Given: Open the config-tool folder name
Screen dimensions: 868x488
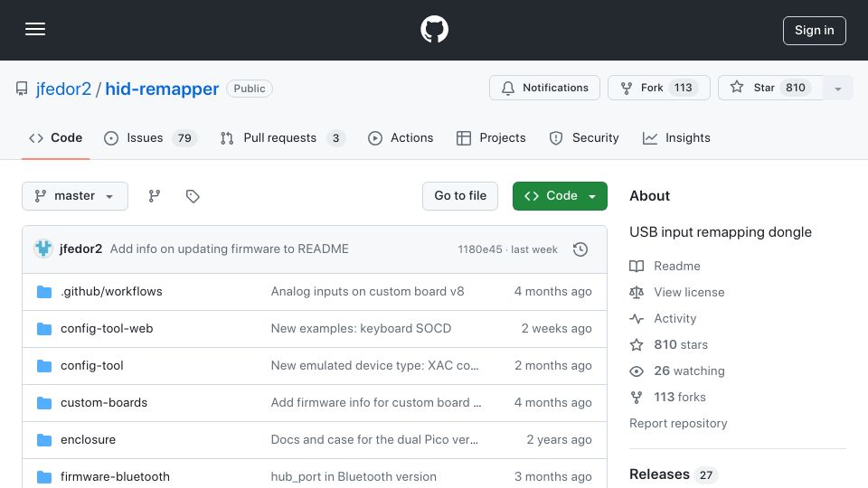Looking at the screenshot, I should click(x=92, y=366).
